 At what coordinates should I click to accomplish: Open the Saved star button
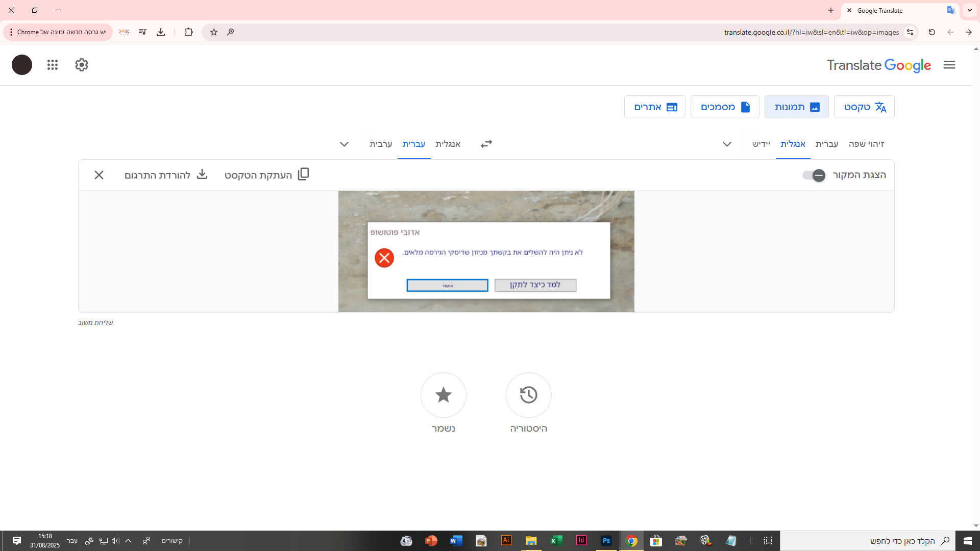[443, 395]
